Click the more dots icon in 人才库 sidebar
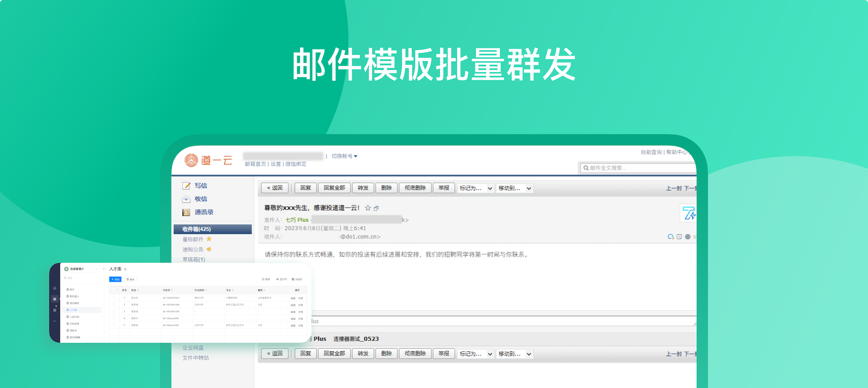The image size is (868, 388). (x=55, y=321)
